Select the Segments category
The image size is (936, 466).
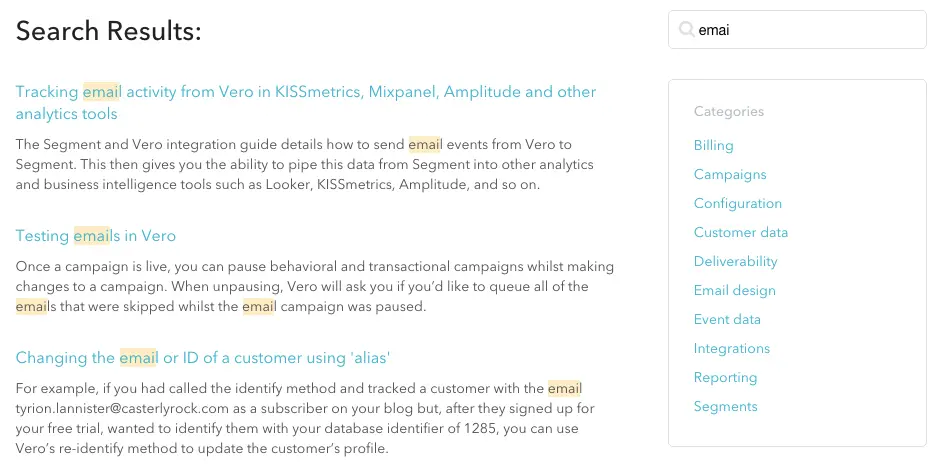point(725,406)
